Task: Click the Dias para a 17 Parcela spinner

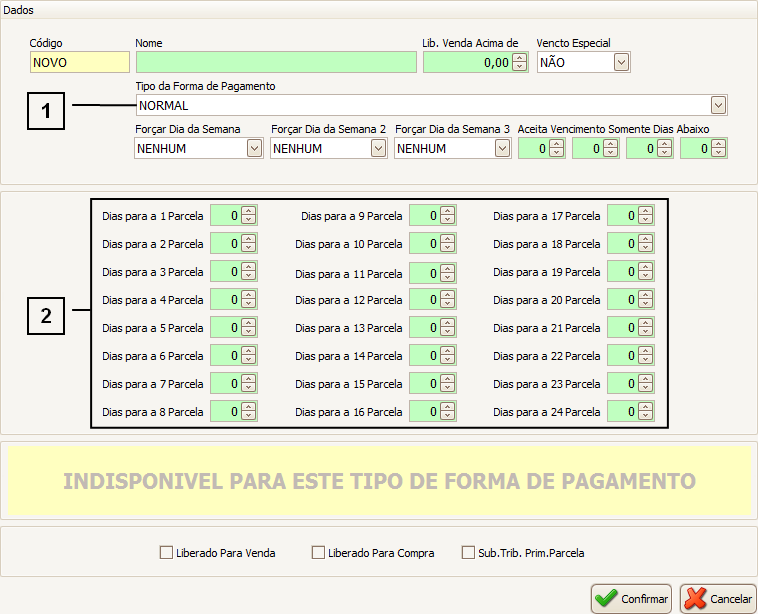Action: coord(623,215)
